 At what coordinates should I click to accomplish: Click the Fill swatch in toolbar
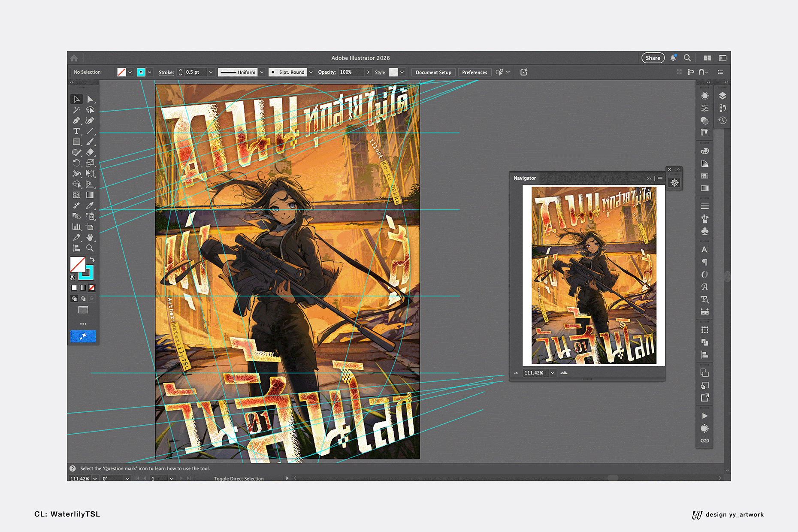click(78, 264)
